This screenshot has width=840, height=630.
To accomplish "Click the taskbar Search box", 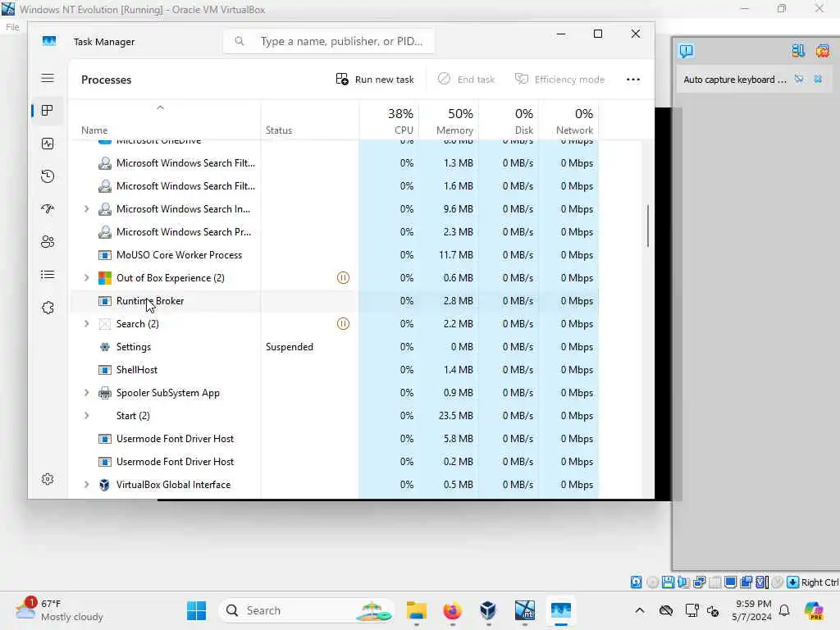I will pos(307,610).
